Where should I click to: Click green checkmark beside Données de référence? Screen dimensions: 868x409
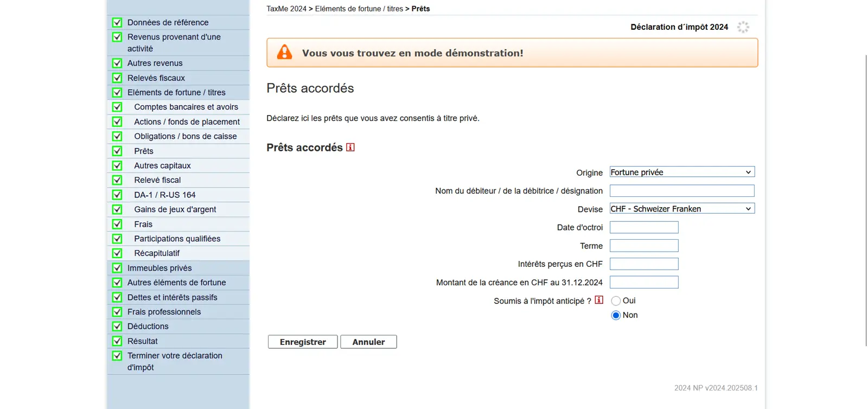117,23
